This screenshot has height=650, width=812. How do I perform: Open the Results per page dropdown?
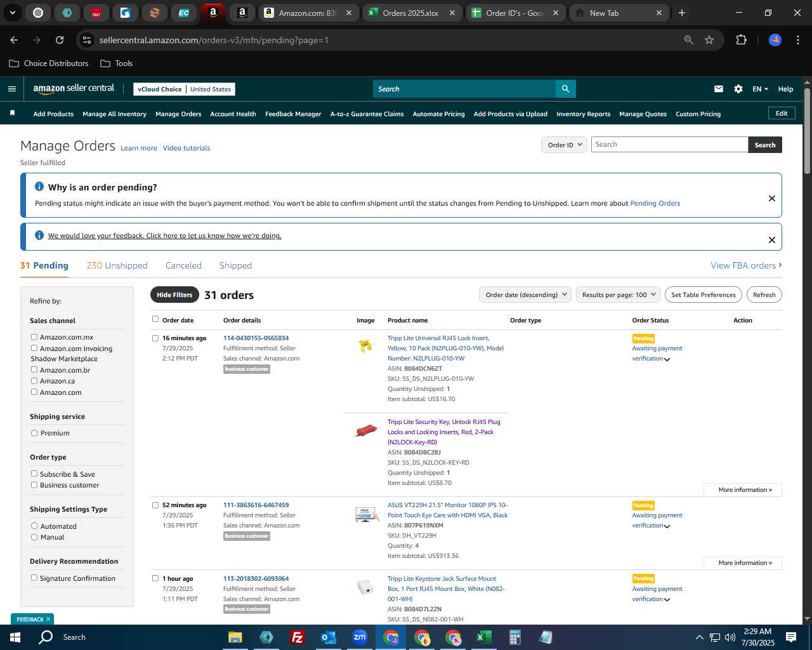tap(618, 295)
